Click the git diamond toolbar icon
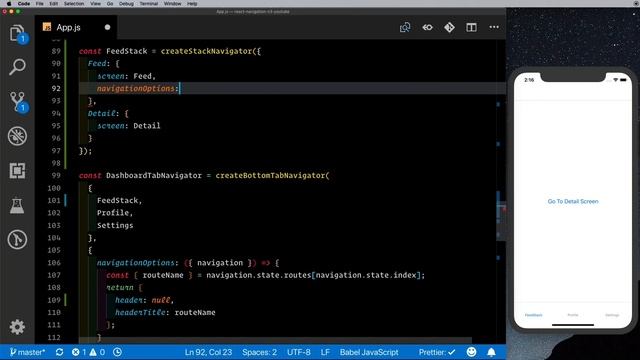This screenshot has height=360, width=640. pos(449,27)
